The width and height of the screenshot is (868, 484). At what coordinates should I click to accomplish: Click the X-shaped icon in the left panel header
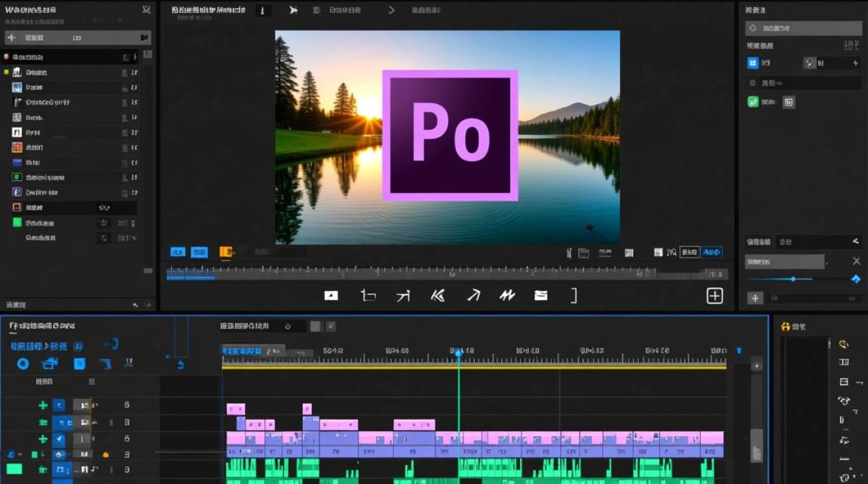point(147,10)
